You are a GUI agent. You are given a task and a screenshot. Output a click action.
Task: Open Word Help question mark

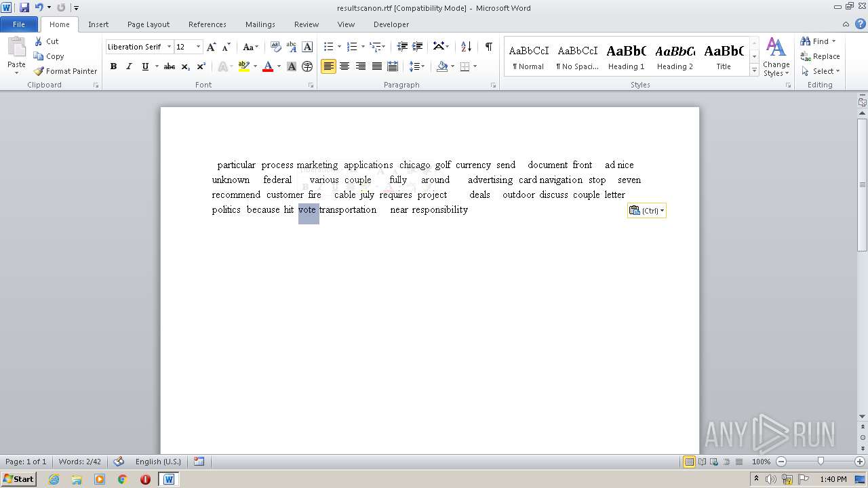(x=861, y=24)
